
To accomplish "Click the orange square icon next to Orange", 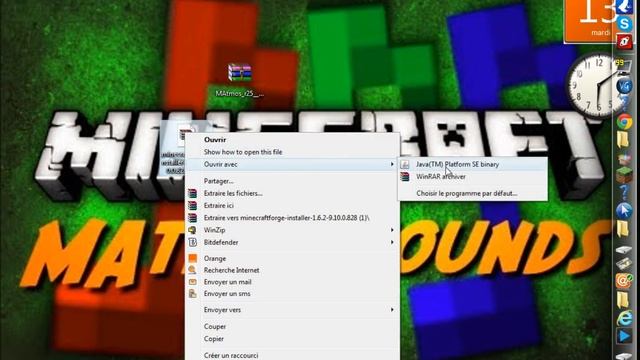I will click(x=192, y=258).
